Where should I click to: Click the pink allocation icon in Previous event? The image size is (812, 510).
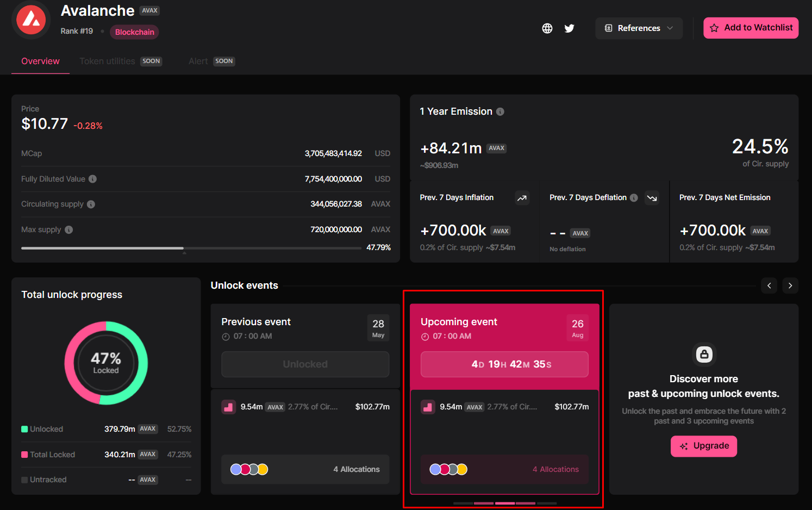(x=229, y=407)
